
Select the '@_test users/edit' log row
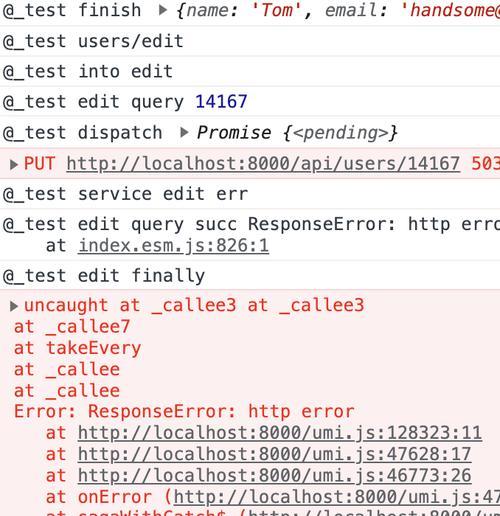tap(250, 41)
